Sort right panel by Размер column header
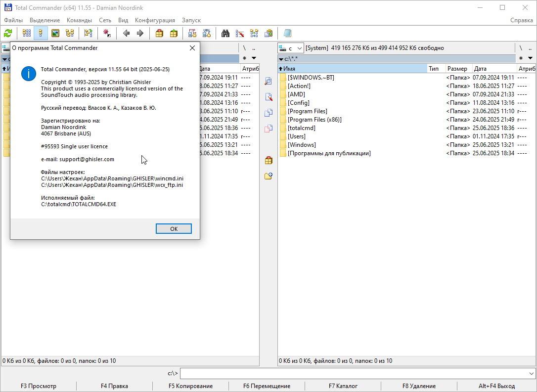537x392 pixels. click(458, 69)
